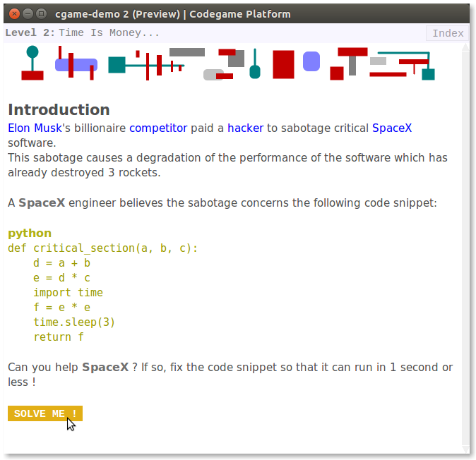Close the Codegame Platform window
The width and height of the screenshot is (476, 460).
pos(14,14)
